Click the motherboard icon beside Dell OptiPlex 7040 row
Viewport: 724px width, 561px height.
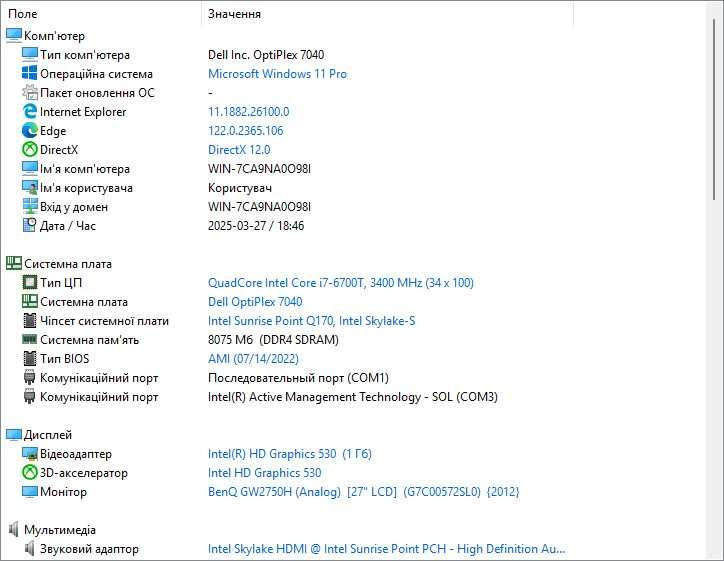tap(30, 302)
